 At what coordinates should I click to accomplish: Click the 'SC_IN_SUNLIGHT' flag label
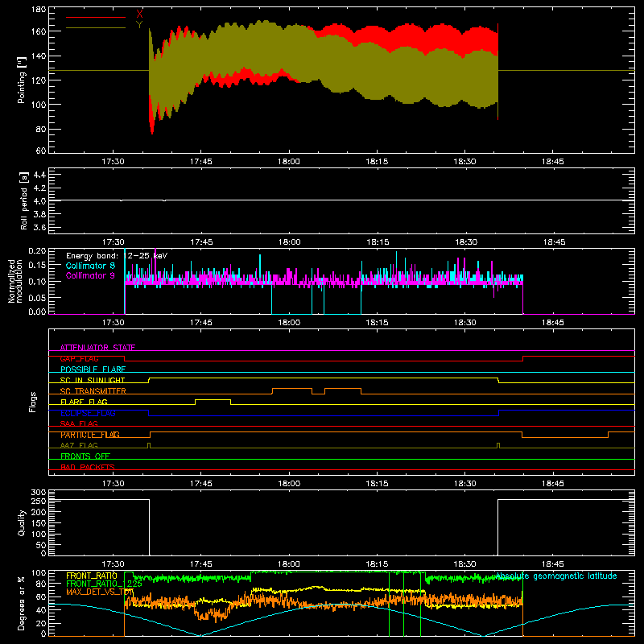point(93,380)
